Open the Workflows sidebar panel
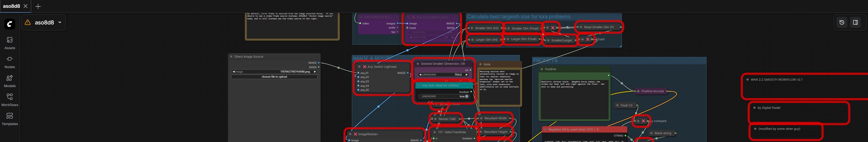868x142 pixels. pos(9,100)
